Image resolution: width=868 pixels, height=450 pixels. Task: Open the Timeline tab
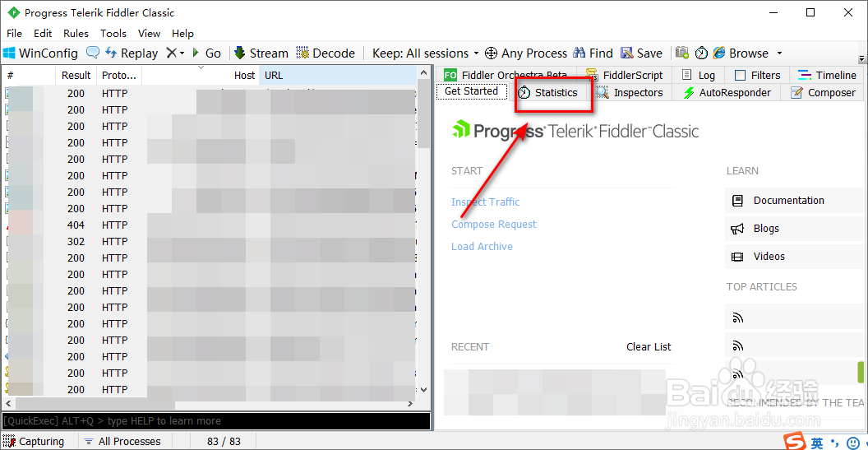pyautogui.click(x=827, y=75)
